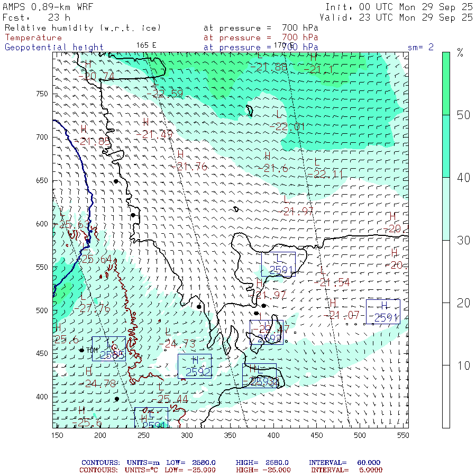The image size is (476, 476).
Task: Click the y-axis tick label "600"
Action: click(x=42, y=224)
